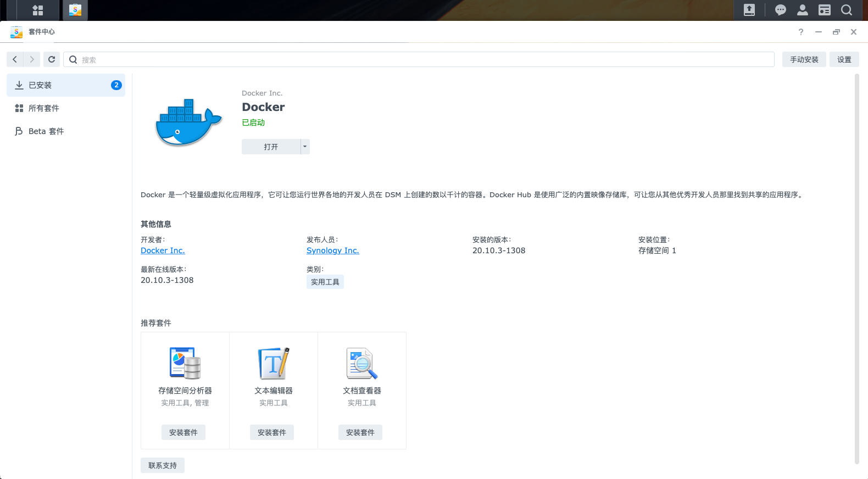868x479 pixels.
Task: Open the Beta packages section
Action: [x=46, y=131]
